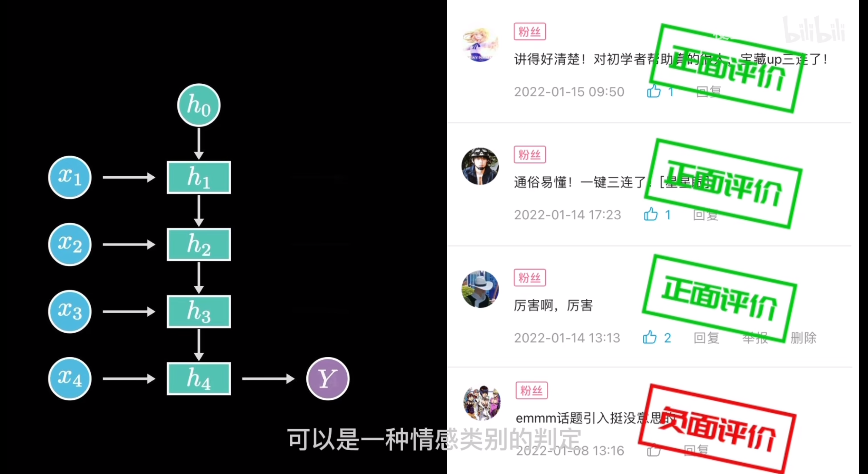Like the 厉害啊，厉害 comment
The height and width of the screenshot is (474, 868).
[650, 337]
